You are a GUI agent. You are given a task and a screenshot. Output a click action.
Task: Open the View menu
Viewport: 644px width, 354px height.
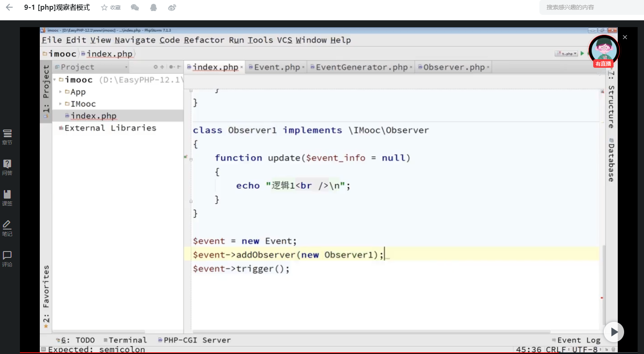(100, 40)
